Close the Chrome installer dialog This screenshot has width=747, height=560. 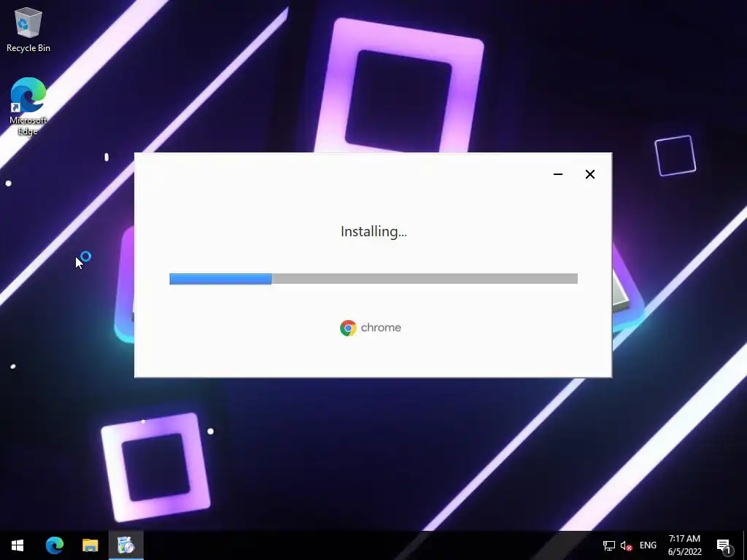point(589,174)
